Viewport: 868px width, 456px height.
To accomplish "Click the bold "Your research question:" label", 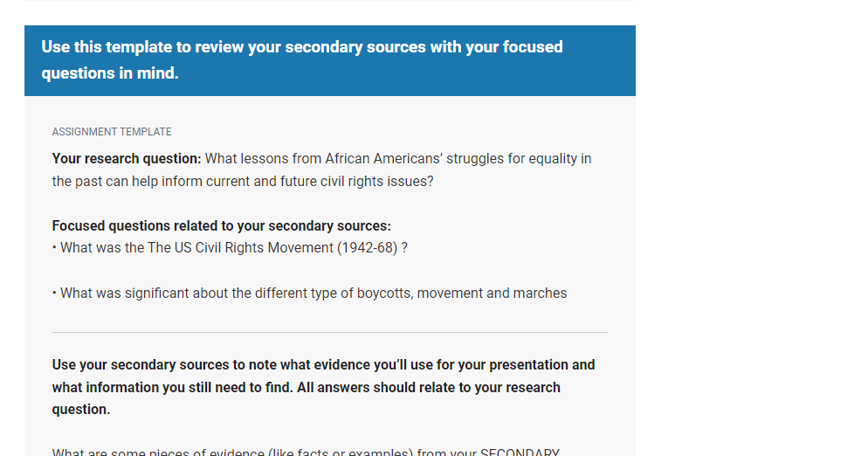I will [x=127, y=159].
